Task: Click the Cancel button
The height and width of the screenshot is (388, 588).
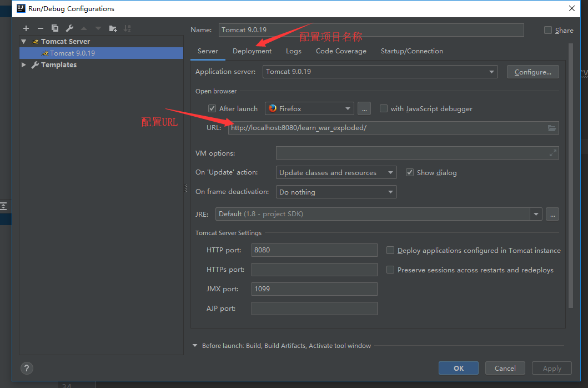Action: (505, 368)
